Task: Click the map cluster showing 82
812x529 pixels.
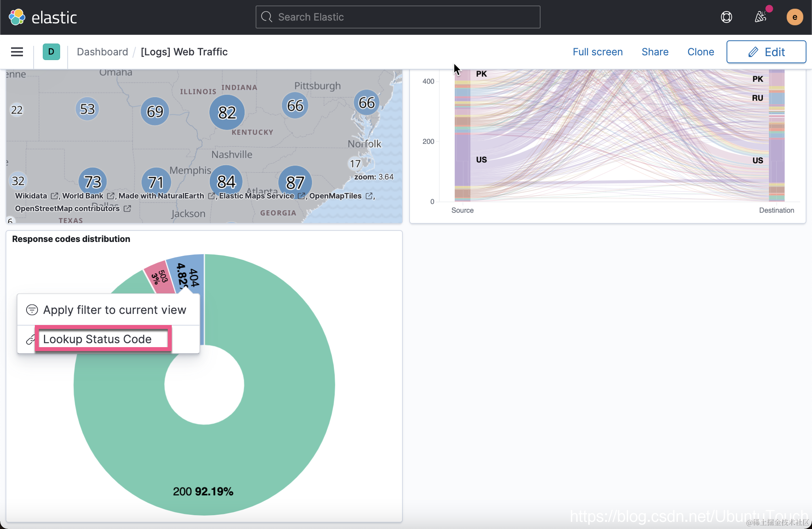Action: (227, 113)
